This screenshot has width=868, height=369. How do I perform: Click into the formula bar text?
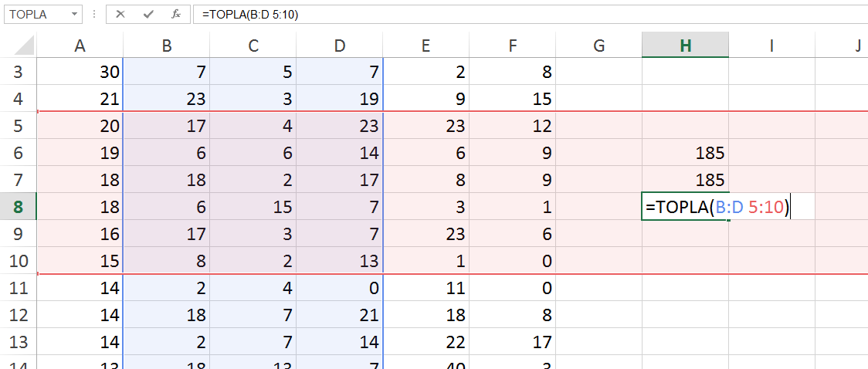[x=463, y=15]
